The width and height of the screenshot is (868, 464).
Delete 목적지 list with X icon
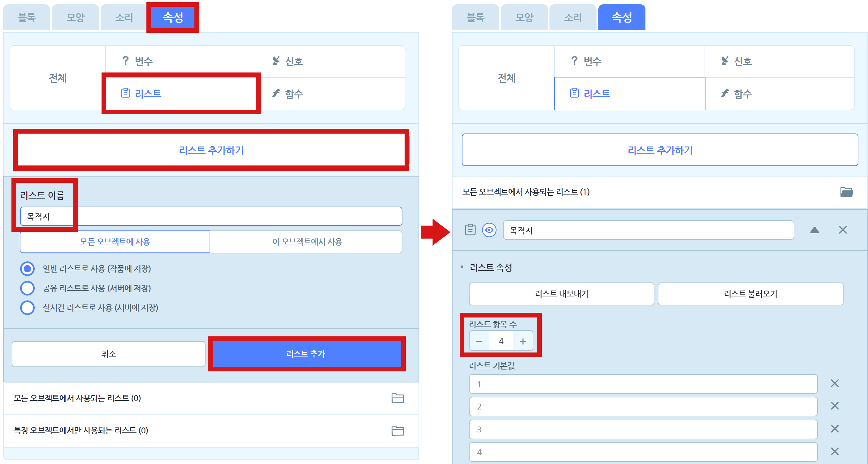pos(843,230)
